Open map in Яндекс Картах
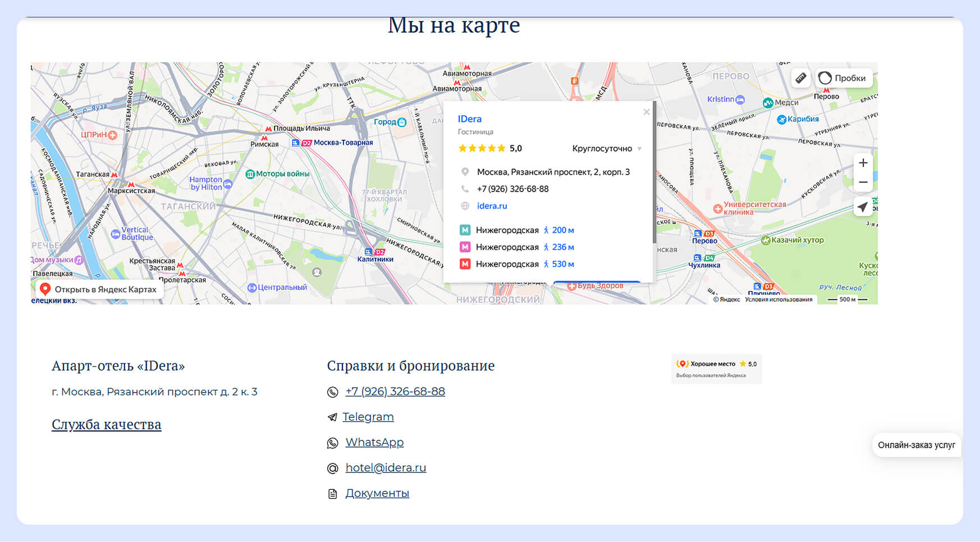Screen dimensions: 980x542 pos(99,289)
